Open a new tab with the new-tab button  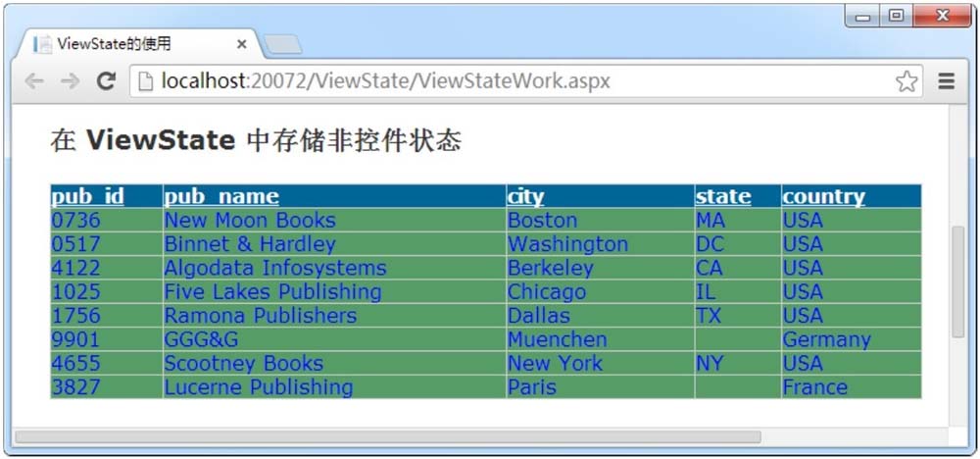pyautogui.click(x=282, y=44)
